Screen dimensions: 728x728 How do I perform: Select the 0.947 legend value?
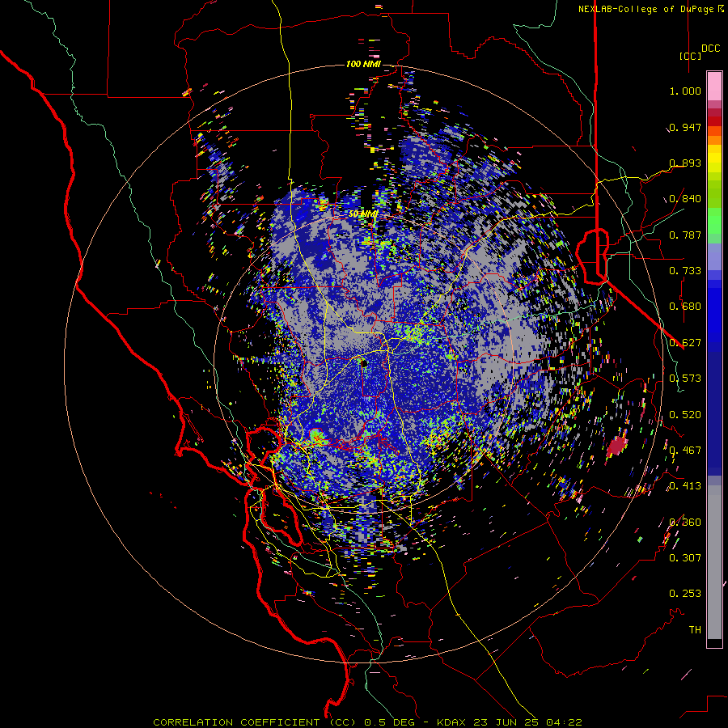coord(685,127)
